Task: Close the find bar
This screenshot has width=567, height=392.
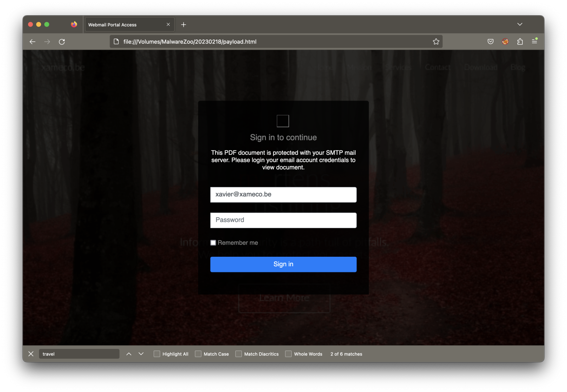Action: 31,354
